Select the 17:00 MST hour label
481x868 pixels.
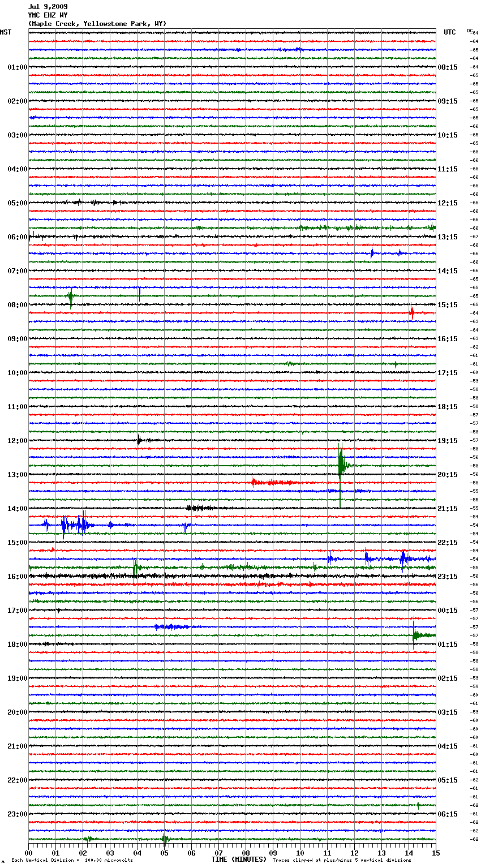coord(18,611)
